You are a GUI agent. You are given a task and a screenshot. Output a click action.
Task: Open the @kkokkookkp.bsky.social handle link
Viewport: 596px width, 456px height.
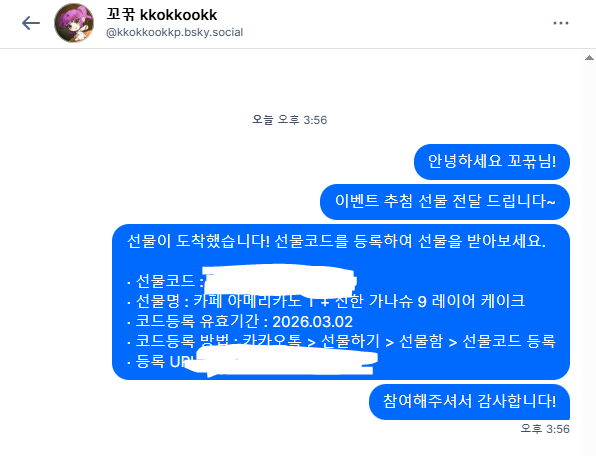pos(174,32)
